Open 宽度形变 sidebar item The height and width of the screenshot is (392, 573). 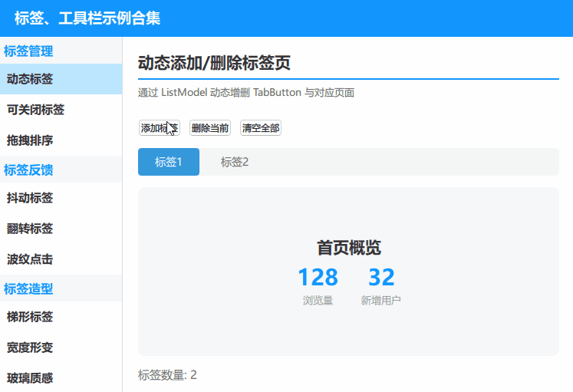tap(61, 348)
